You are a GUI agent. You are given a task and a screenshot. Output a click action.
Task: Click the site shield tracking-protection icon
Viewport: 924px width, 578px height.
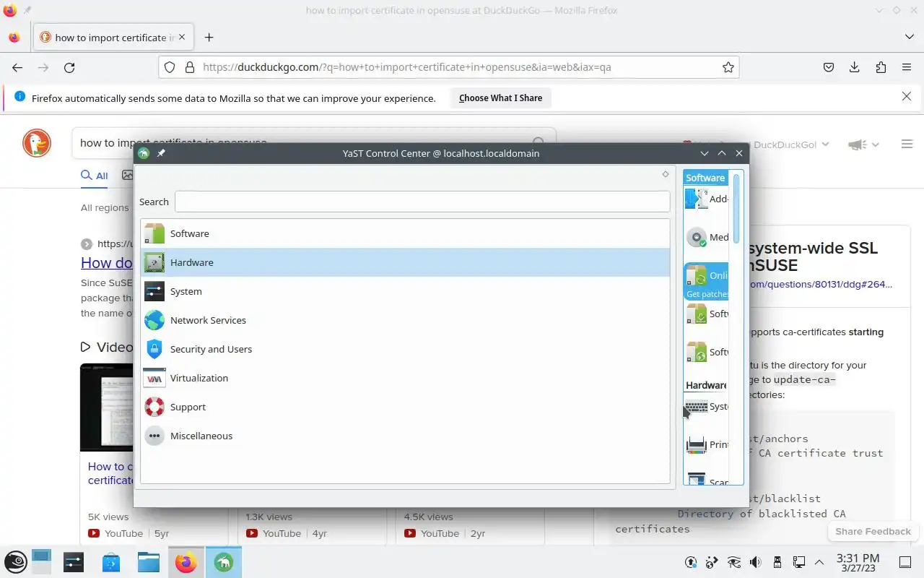point(170,67)
